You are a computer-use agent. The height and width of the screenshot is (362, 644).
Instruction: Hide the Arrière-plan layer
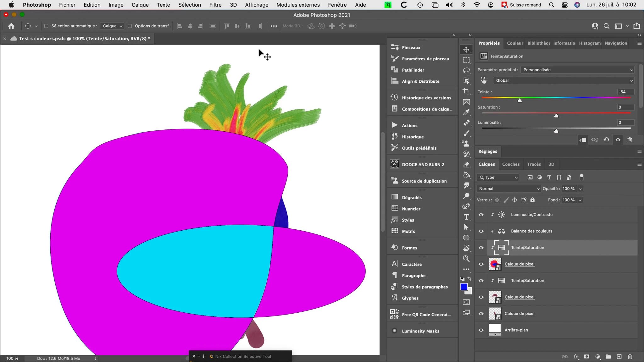481,330
